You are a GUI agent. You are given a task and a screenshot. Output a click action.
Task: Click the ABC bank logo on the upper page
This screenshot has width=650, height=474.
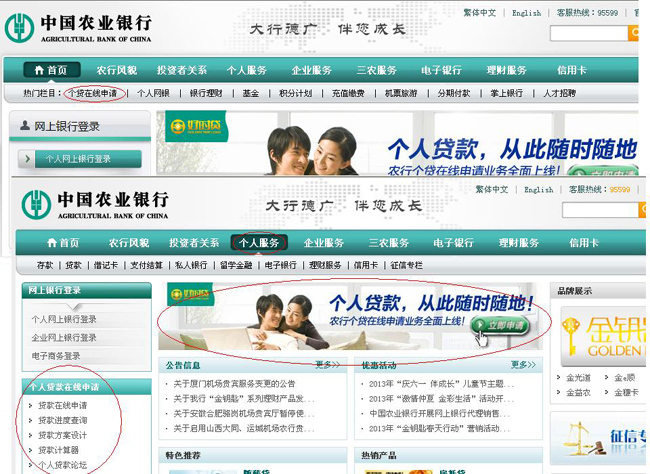(78, 28)
